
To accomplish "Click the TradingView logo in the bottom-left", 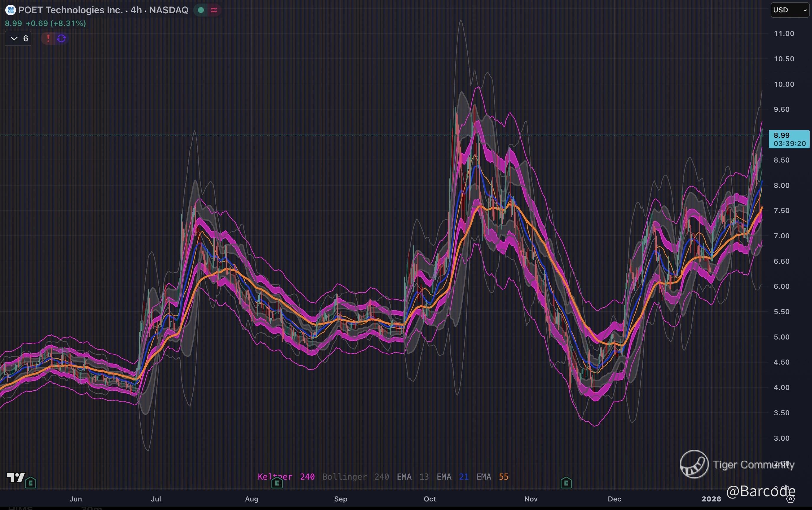I will [x=16, y=477].
